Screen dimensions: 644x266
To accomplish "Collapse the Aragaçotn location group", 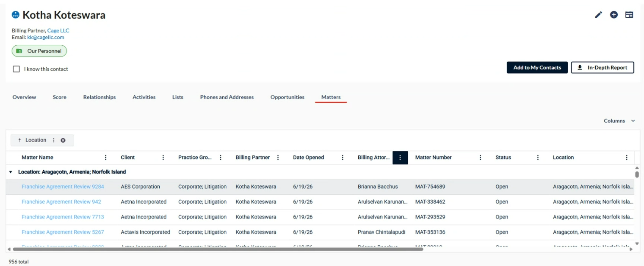I will click(x=11, y=172).
